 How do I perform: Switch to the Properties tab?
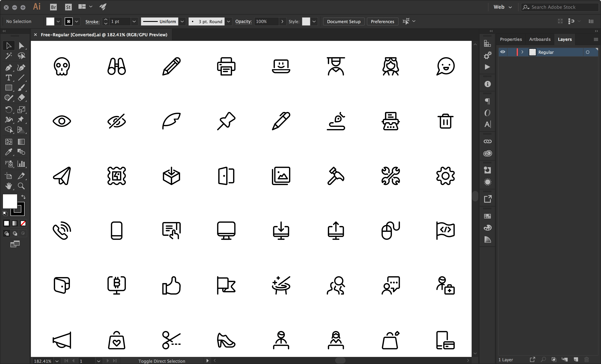(511, 39)
